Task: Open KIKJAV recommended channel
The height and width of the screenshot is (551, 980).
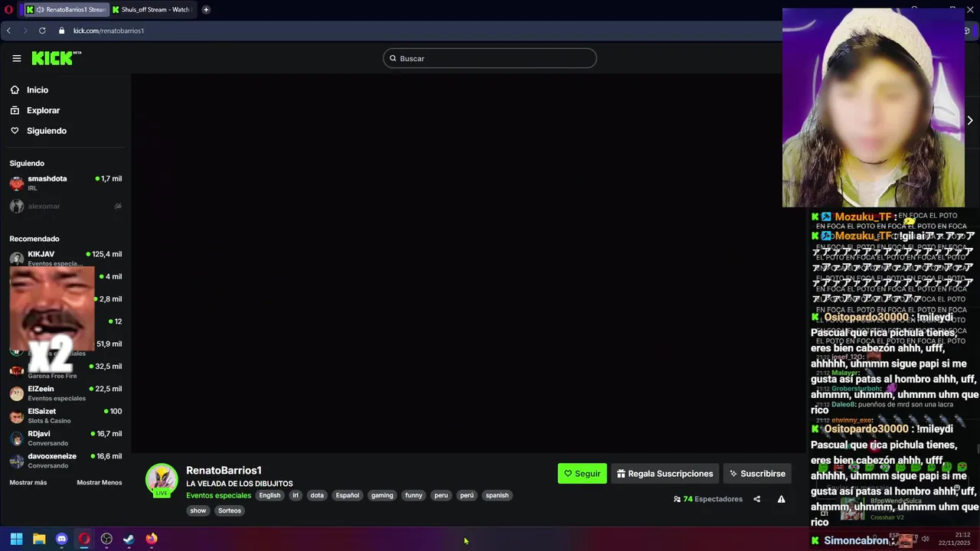Action: 65,258
